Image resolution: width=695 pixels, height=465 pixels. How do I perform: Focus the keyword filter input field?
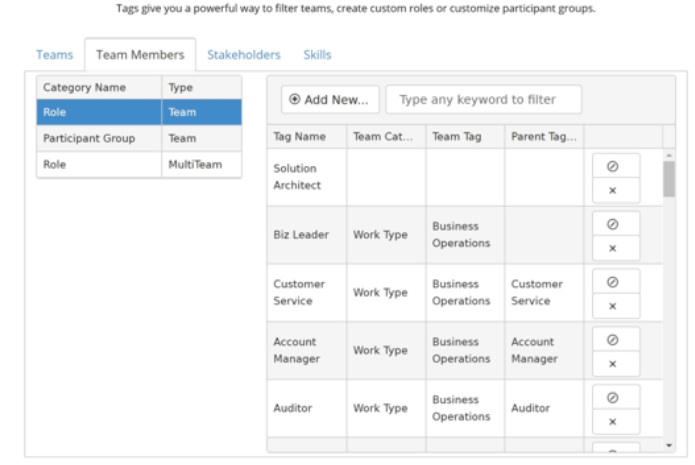coord(484,100)
